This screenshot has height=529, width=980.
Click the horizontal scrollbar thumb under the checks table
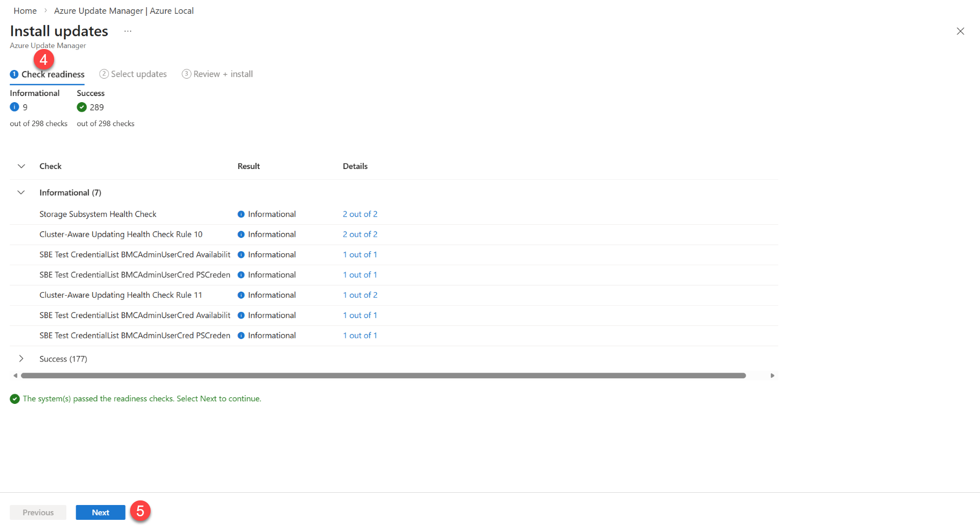(383, 376)
